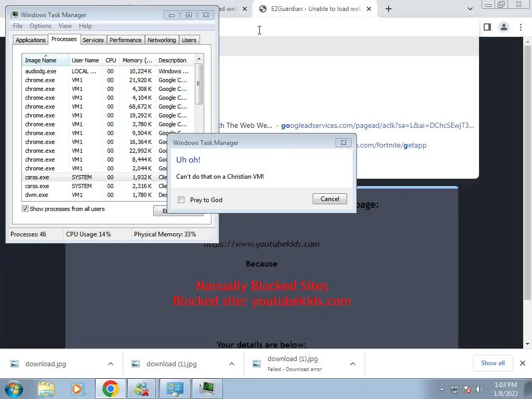532x399 pixels.
Task: Select chrome.exe row using 21,920 K
Action: coord(108,80)
